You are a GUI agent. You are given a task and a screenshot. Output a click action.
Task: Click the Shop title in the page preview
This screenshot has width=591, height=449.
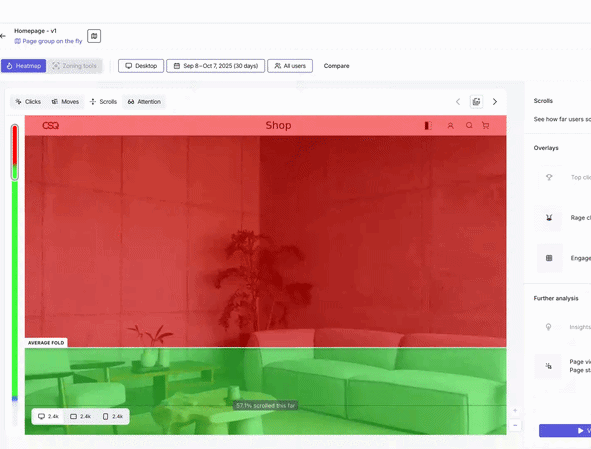tap(278, 125)
